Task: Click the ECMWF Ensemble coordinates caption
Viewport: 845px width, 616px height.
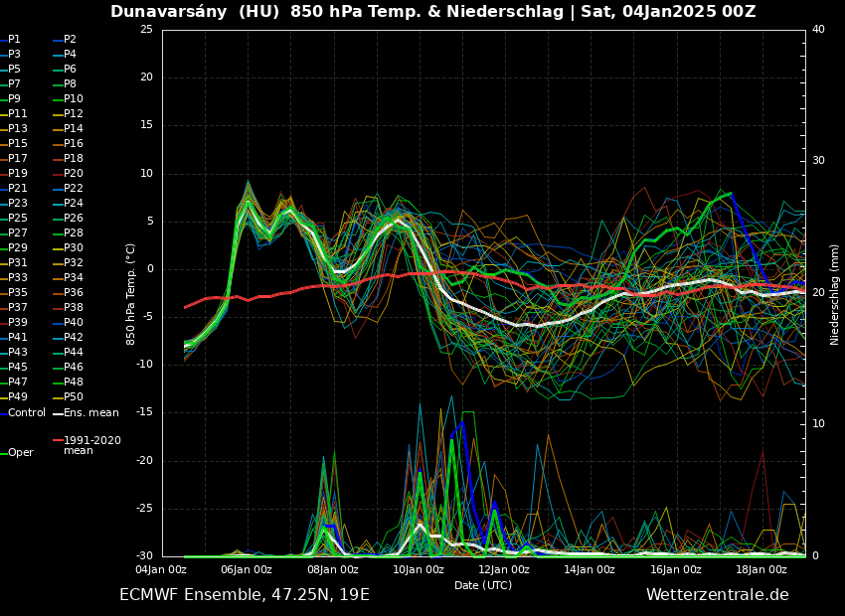Action: (x=245, y=595)
